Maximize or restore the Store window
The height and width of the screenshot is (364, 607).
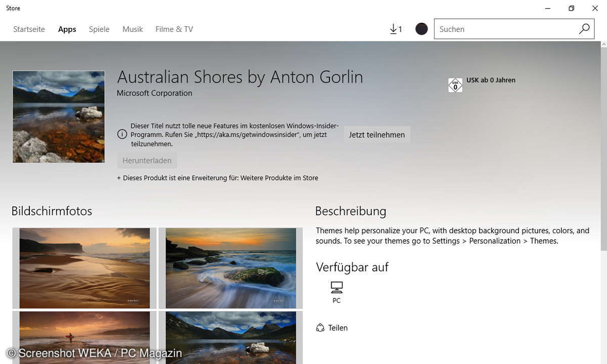pos(571,8)
